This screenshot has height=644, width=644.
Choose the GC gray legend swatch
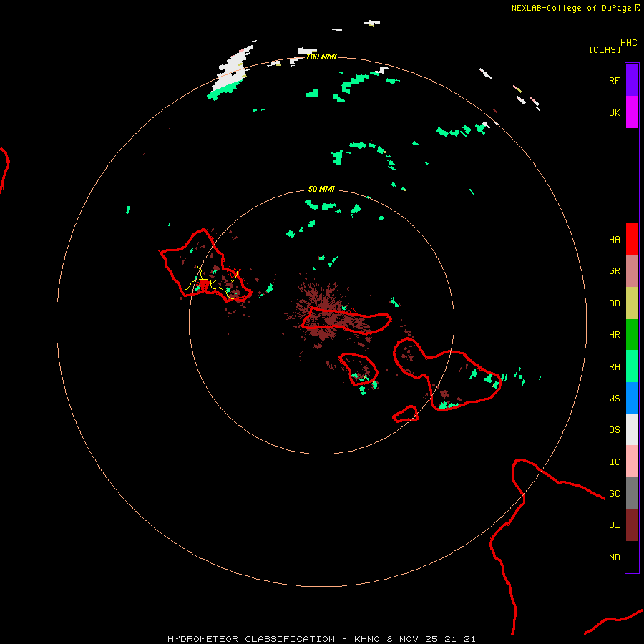(632, 493)
